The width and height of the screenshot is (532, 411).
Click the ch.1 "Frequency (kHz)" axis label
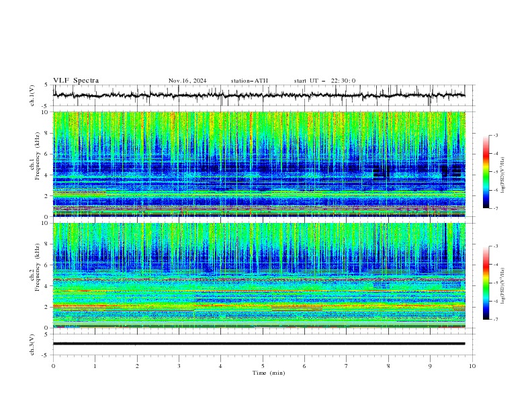coord(38,156)
